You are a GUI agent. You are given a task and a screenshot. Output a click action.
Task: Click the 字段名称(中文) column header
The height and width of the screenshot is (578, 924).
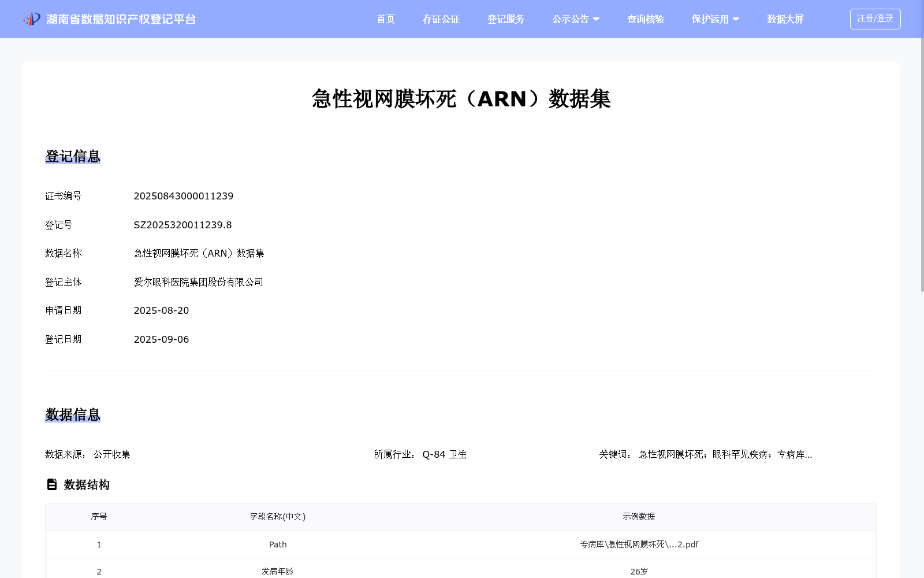pos(278,517)
